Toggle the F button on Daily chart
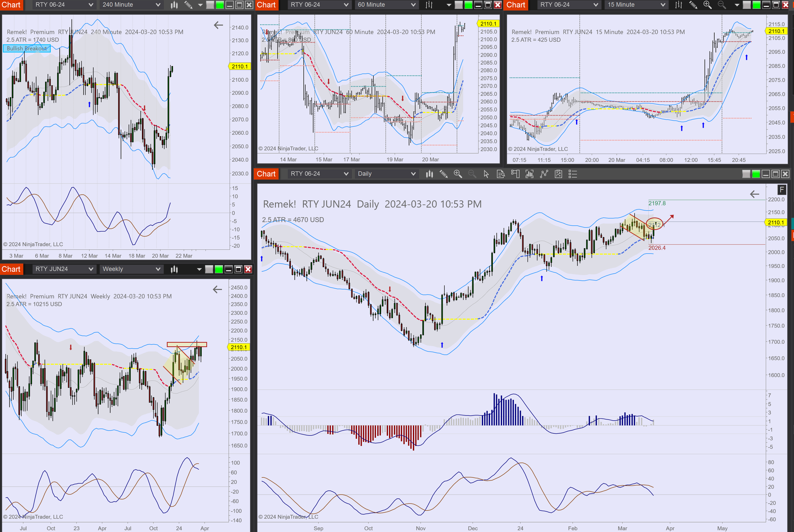Screen dimensions: 794x532 coord(782,190)
